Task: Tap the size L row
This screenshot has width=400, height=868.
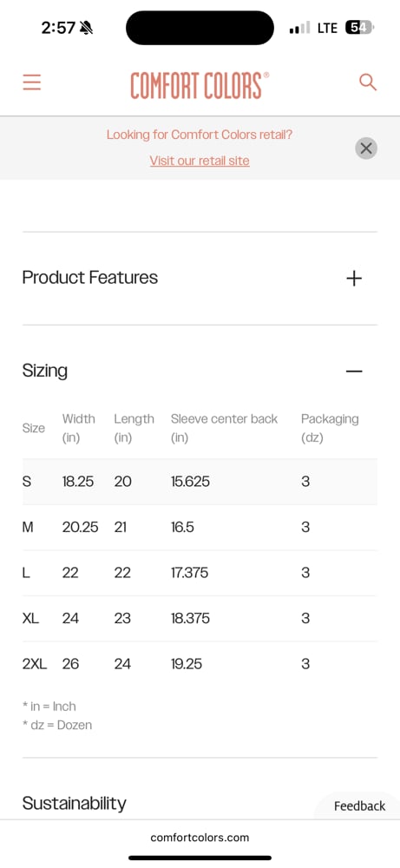Action: click(200, 573)
